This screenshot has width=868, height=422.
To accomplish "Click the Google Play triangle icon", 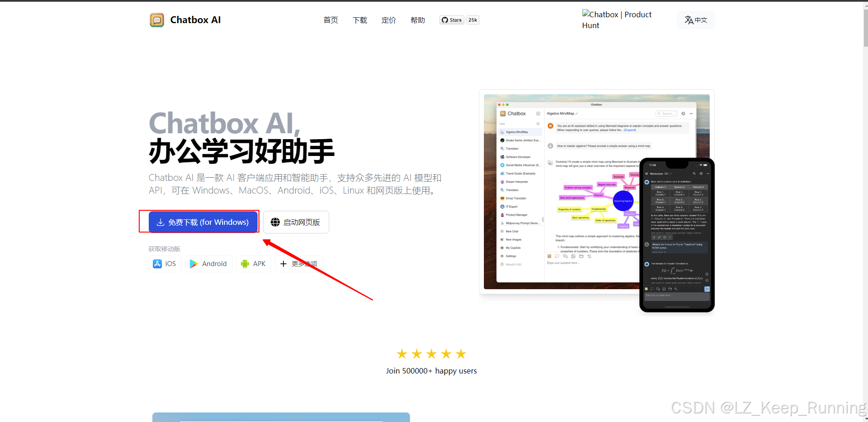I will (x=194, y=264).
